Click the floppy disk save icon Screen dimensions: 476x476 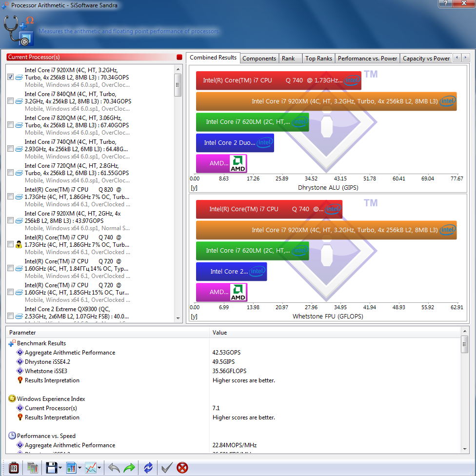click(51, 468)
